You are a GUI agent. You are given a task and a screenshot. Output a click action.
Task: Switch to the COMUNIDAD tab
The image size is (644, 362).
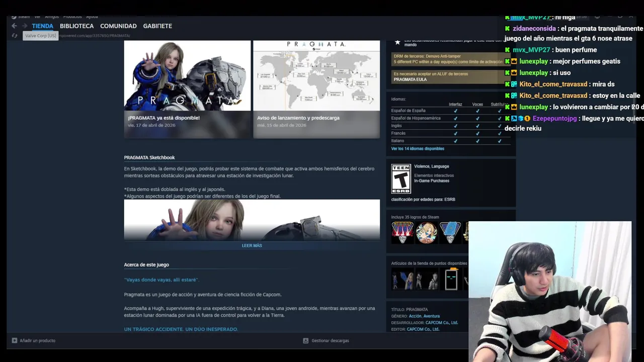[x=118, y=26]
